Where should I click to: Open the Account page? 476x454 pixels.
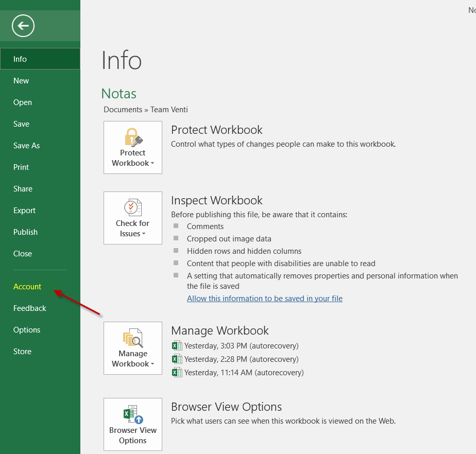pos(40,287)
